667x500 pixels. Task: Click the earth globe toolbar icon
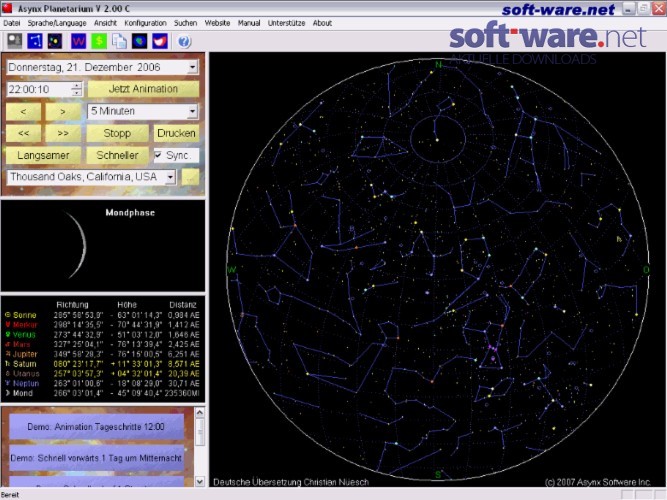140,41
